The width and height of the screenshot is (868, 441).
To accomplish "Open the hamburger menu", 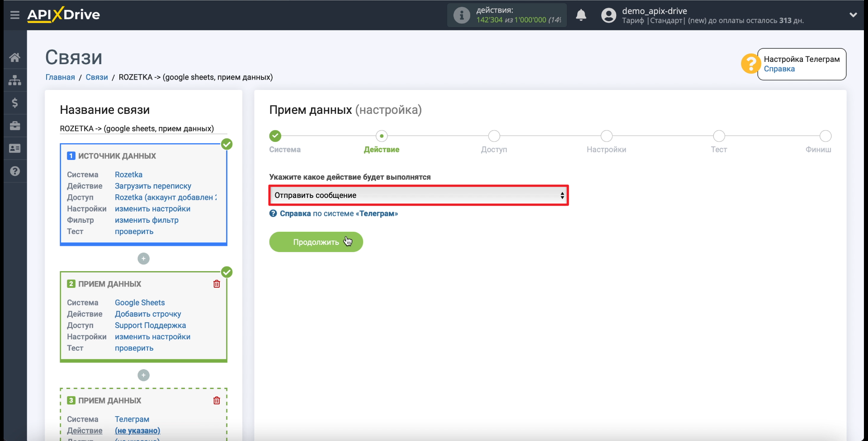I will pos(15,15).
